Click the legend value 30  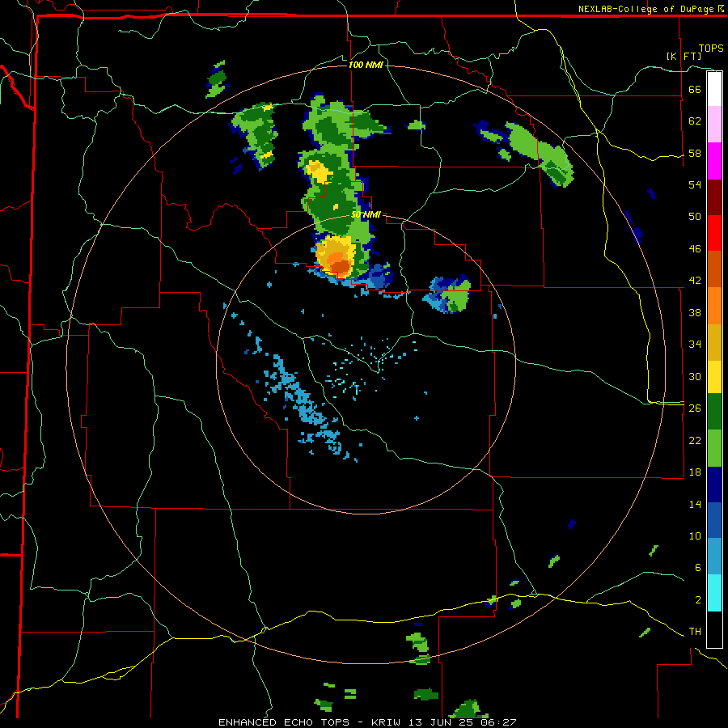(695, 376)
